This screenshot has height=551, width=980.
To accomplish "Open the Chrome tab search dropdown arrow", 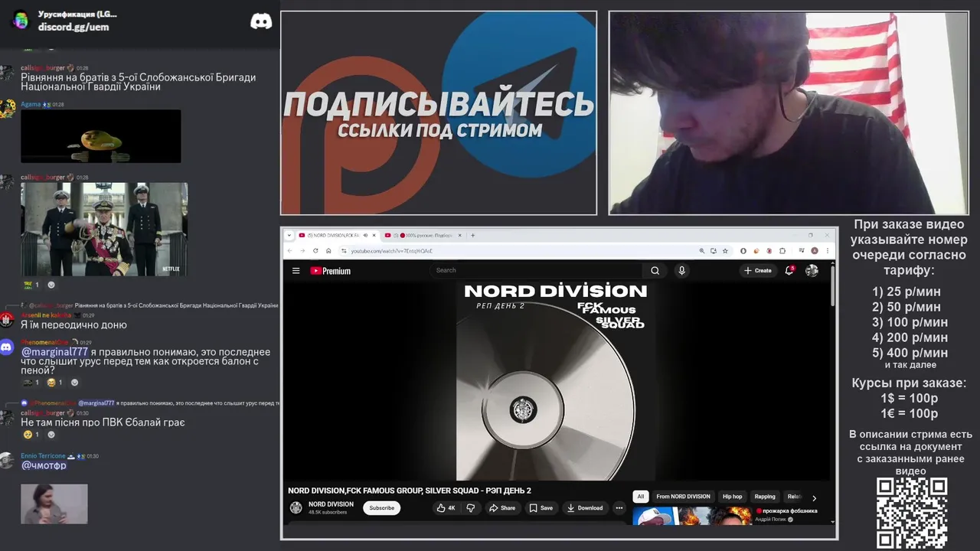I will (289, 235).
